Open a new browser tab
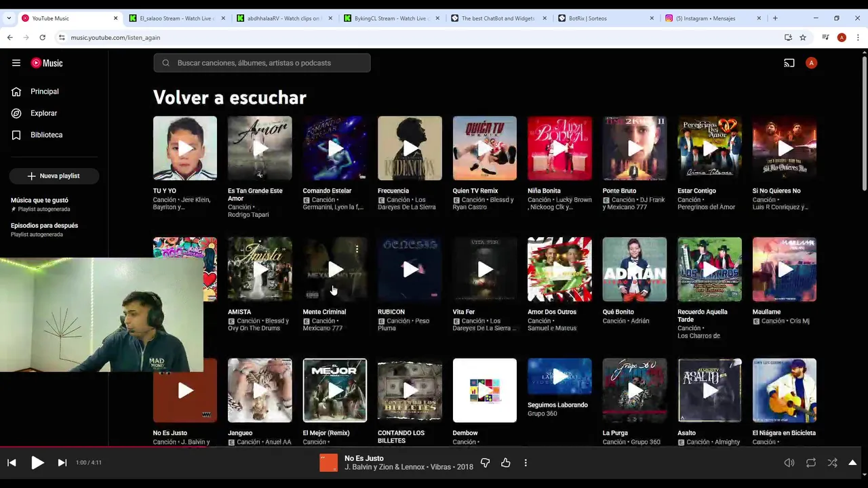The width and height of the screenshot is (868, 488). point(775,18)
